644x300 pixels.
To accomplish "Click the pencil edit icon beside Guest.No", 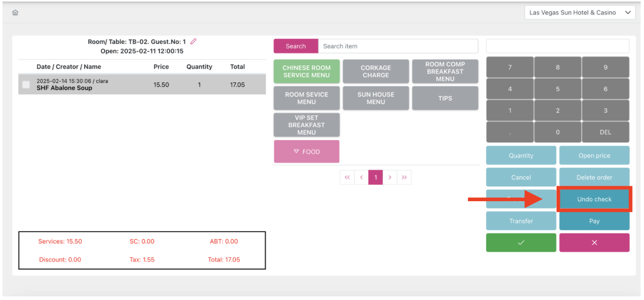I will 194,42.
